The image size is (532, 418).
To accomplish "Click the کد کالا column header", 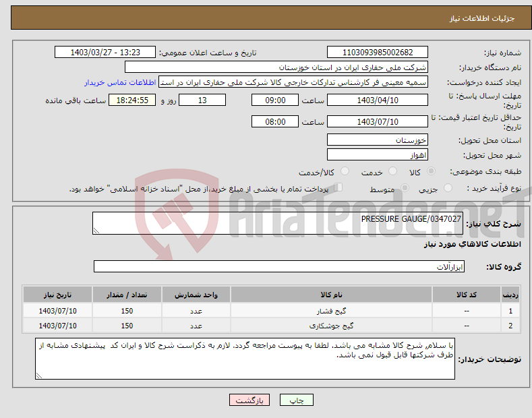I will [466, 295].
